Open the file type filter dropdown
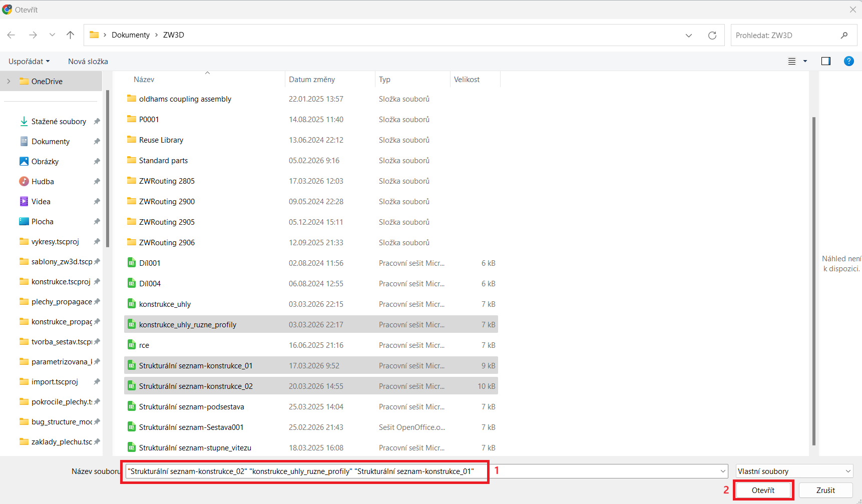Image resolution: width=862 pixels, height=504 pixels. pyautogui.click(x=794, y=471)
